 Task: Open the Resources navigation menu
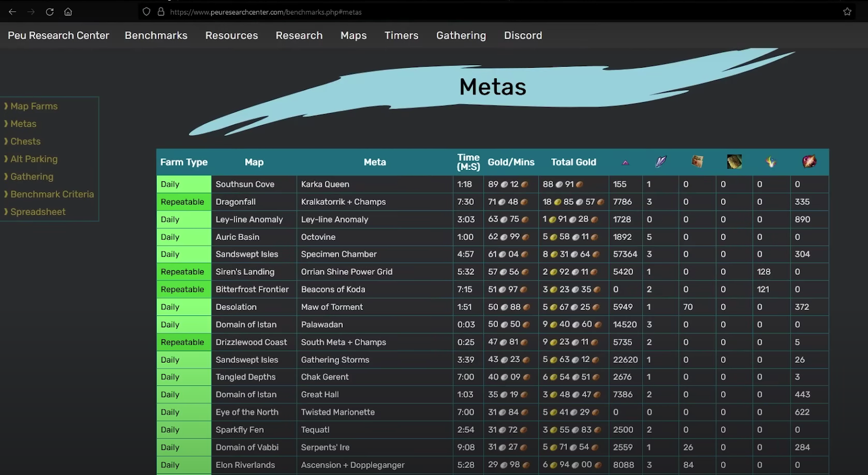231,35
